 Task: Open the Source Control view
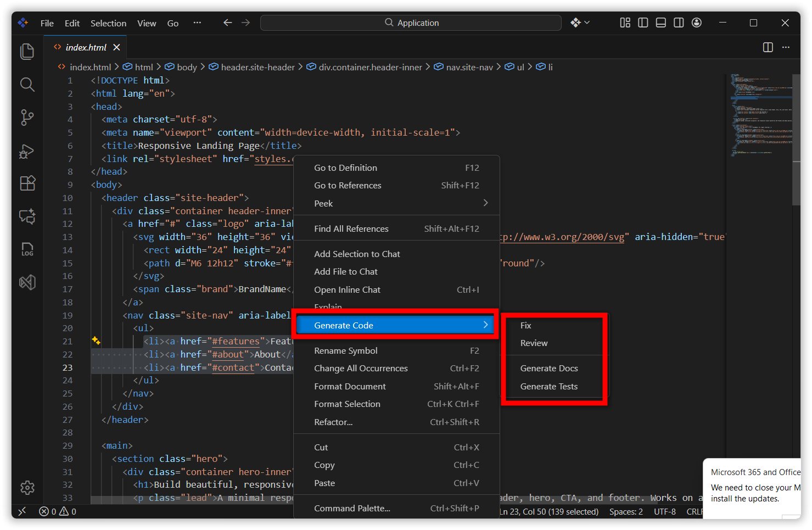click(27, 118)
